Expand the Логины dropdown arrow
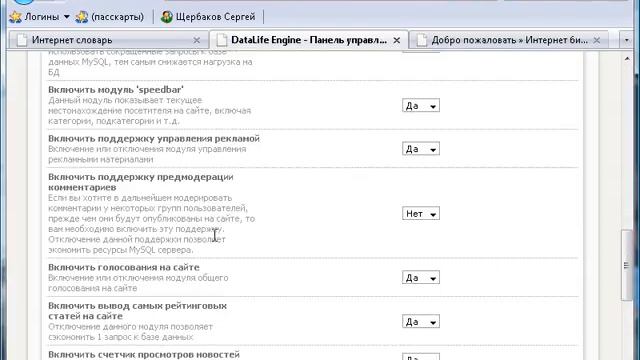The image size is (640, 360). tap(67, 17)
